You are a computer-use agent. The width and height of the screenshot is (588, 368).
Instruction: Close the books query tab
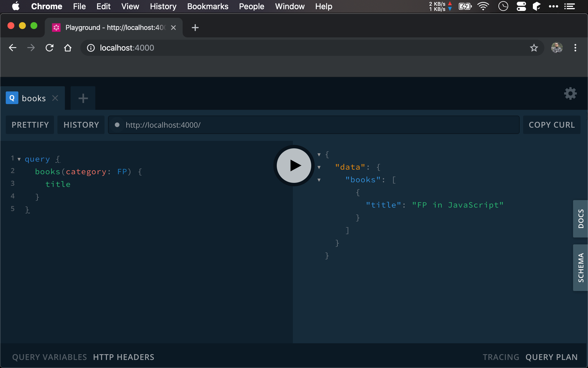pos(55,98)
